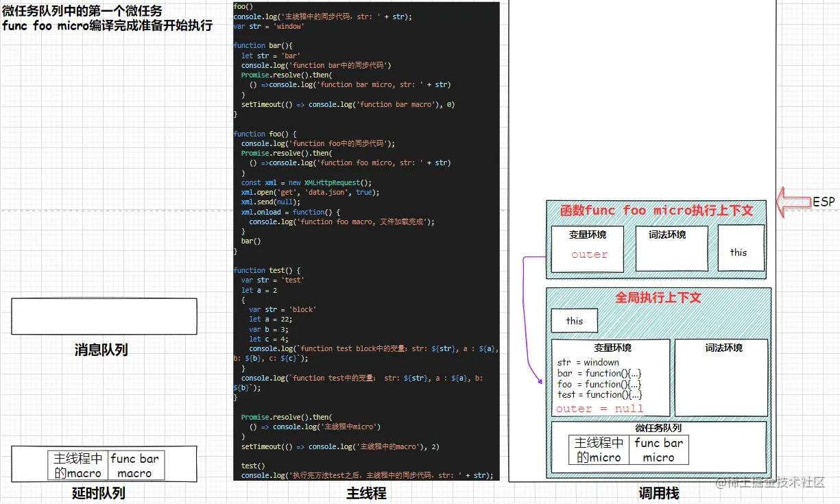Click code line 'function test() {'
840x504 pixels.
267,270
